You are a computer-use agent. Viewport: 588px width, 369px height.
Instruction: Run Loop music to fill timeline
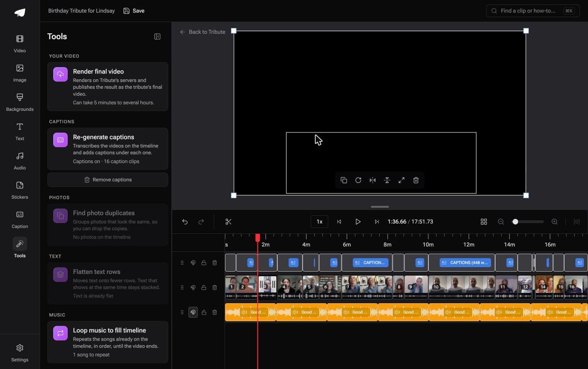[x=108, y=342]
